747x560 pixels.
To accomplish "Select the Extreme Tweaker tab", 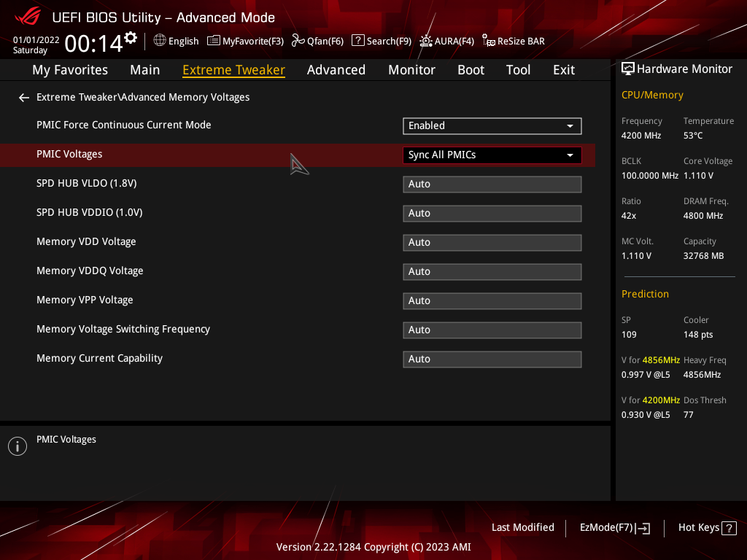I will 234,70.
